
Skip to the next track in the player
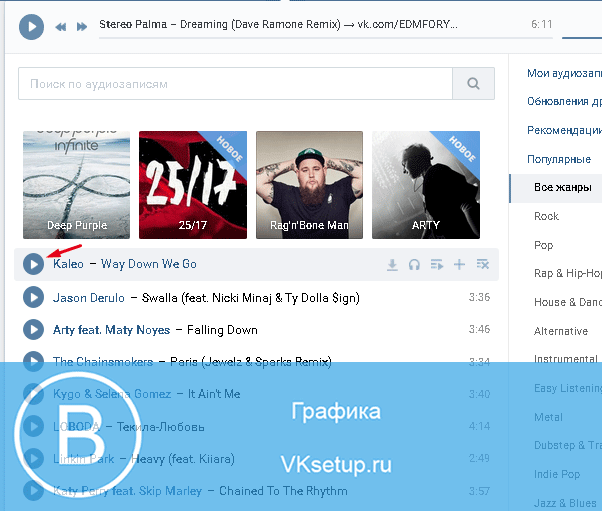click(x=82, y=27)
